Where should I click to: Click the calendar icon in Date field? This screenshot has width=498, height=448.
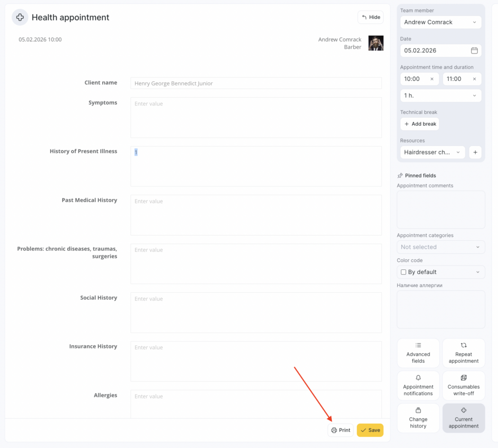[474, 51]
